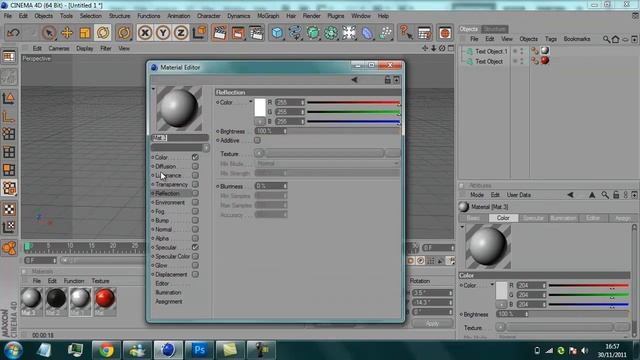This screenshot has width=640, height=360.
Task: Enable the Glow channel checkbox
Action: click(x=195, y=265)
